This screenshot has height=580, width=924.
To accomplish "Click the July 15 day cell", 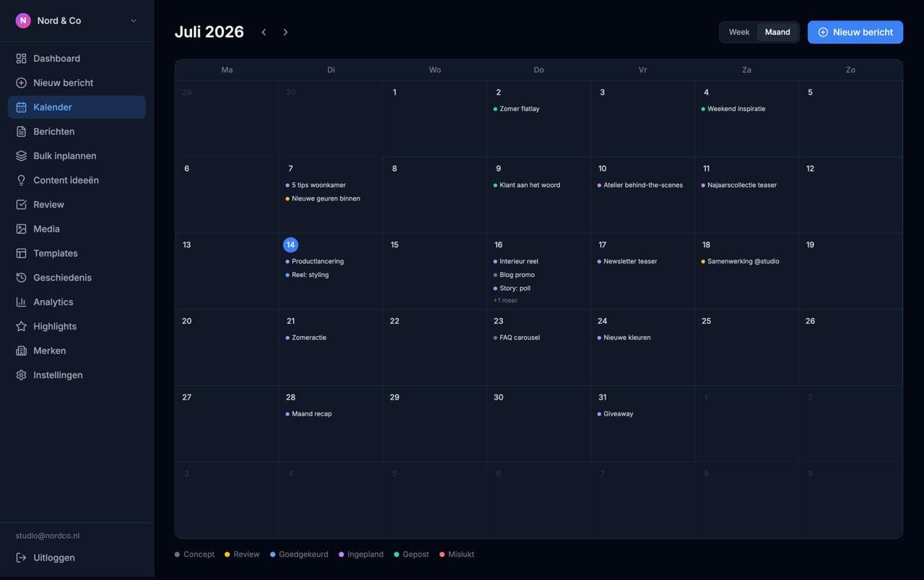I will [435, 271].
